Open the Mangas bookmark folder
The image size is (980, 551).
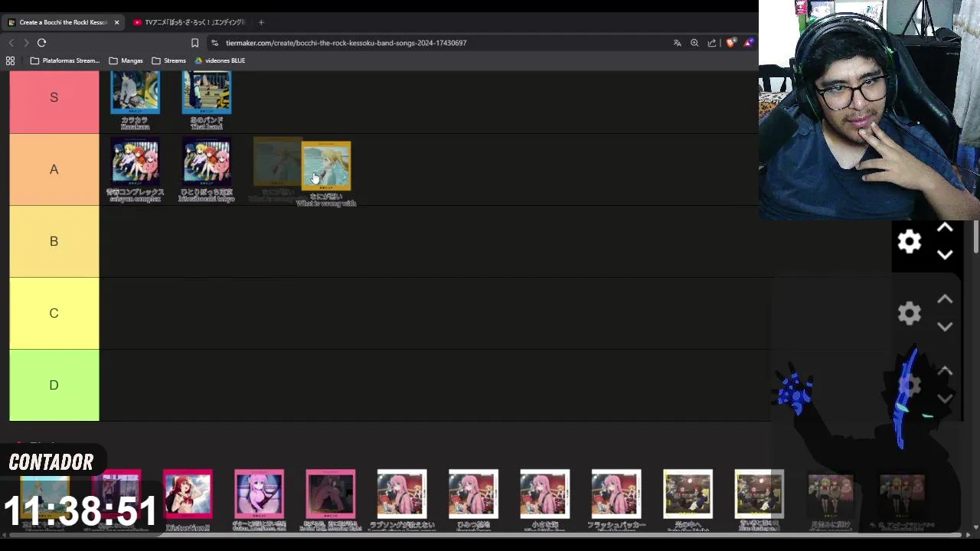point(126,60)
